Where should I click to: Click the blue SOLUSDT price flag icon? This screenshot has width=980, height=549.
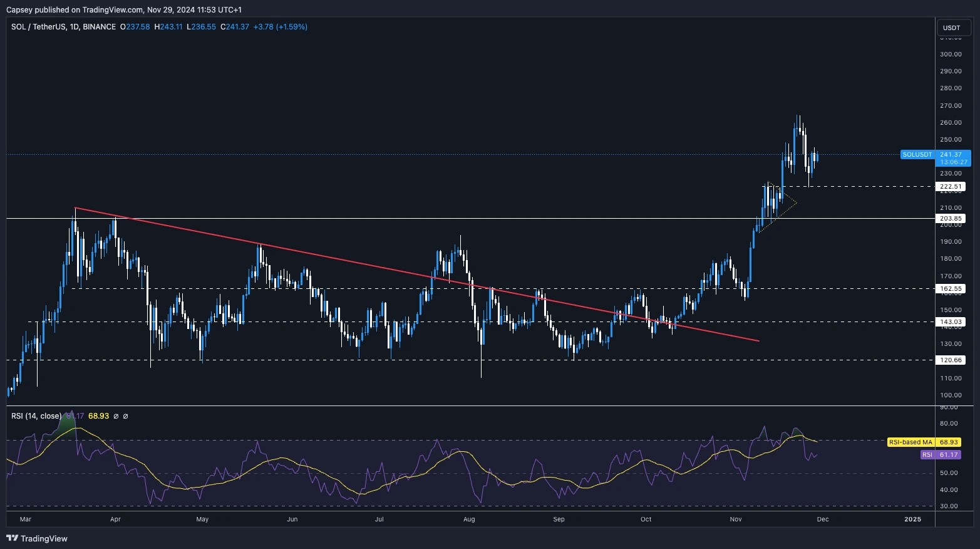point(917,154)
